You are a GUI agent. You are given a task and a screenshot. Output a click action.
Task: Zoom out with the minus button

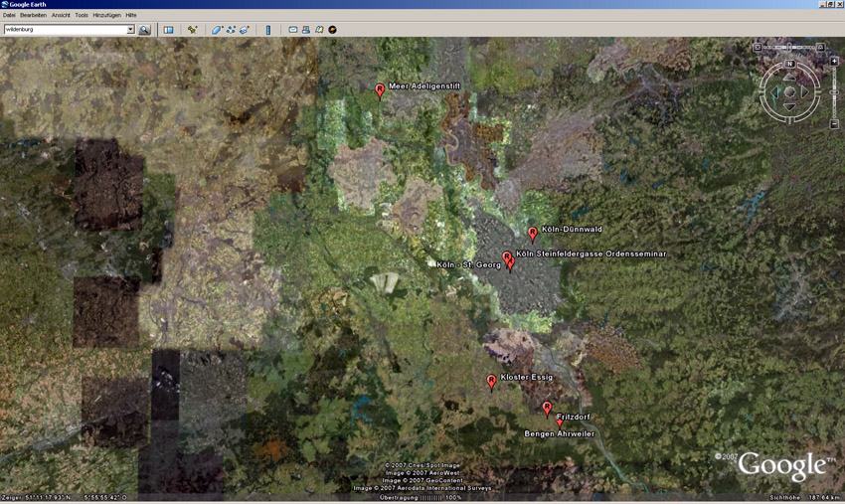[834, 124]
